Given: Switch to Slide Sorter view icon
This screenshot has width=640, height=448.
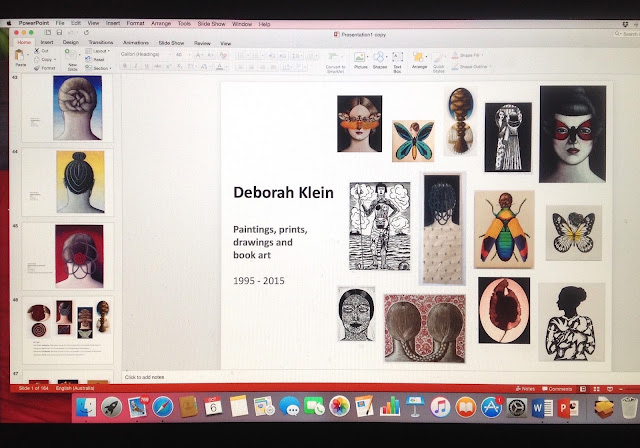Looking at the screenshot, I should [x=596, y=389].
